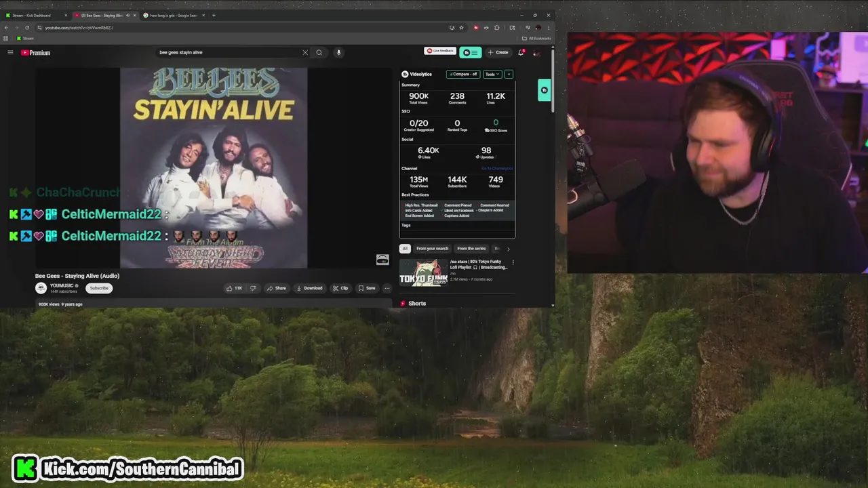This screenshot has width=868, height=488.
Task: Click the 900K Total Views stat
Action: (x=418, y=98)
